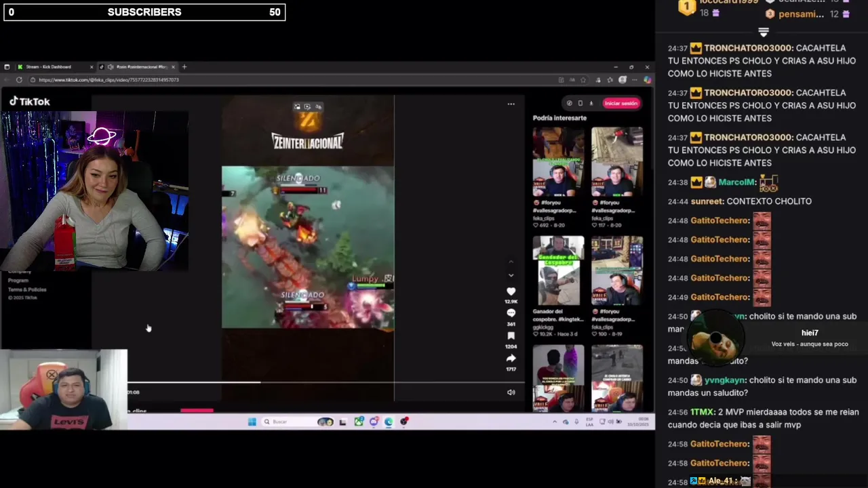Open the black taskbar app beside search
Viewport: 868px width, 488px height.
342,422
